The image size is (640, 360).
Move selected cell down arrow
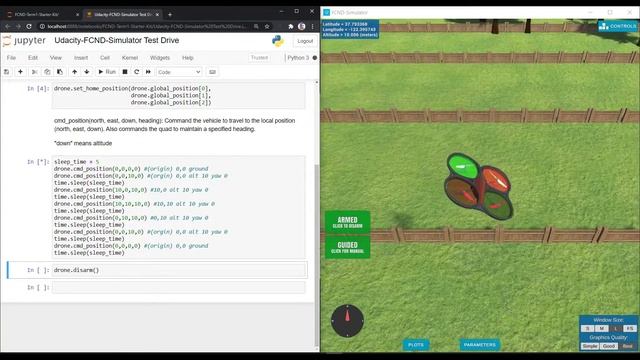click(87, 72)
